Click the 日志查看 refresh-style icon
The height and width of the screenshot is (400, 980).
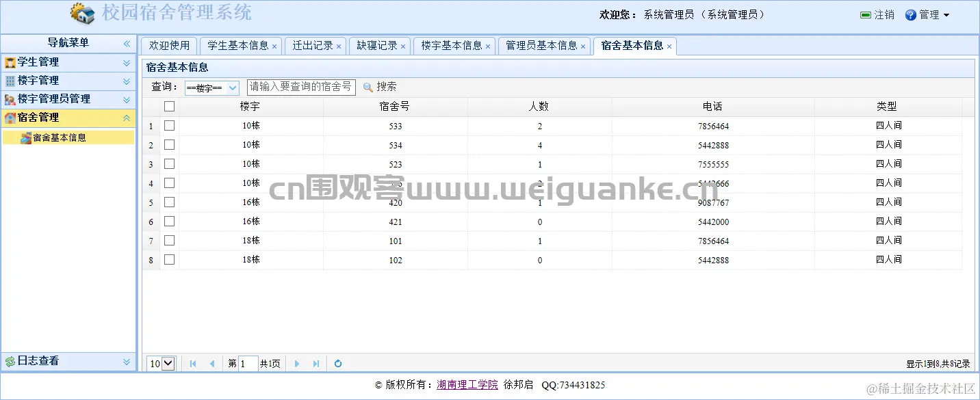click(10, 361)
